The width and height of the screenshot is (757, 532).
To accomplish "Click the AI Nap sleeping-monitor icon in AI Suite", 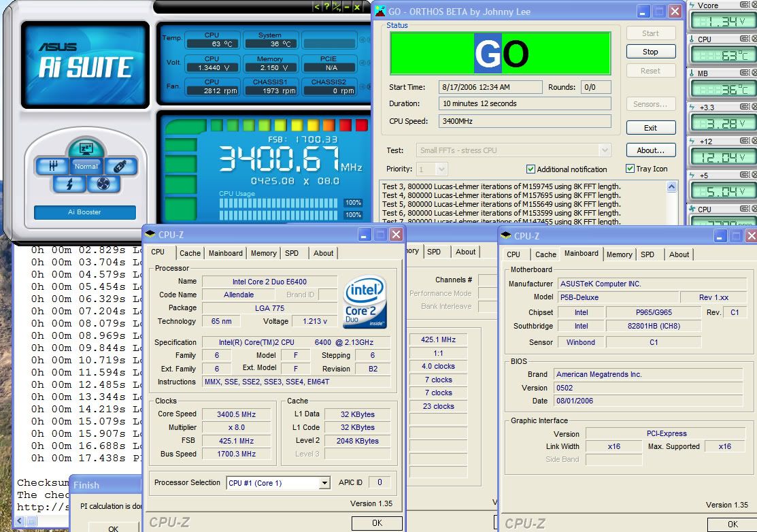I will [x=86, y=148].
